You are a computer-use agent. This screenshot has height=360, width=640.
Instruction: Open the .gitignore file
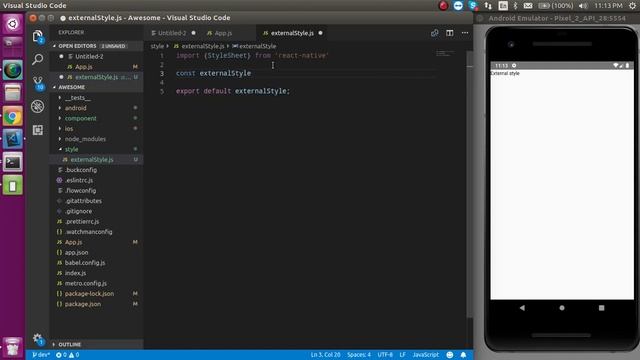96,211
